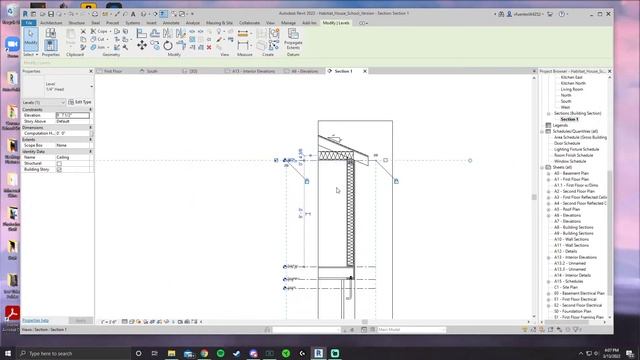Collapse the Sheets (all) tree node
The image size is (640, 360).
point(542,167)
